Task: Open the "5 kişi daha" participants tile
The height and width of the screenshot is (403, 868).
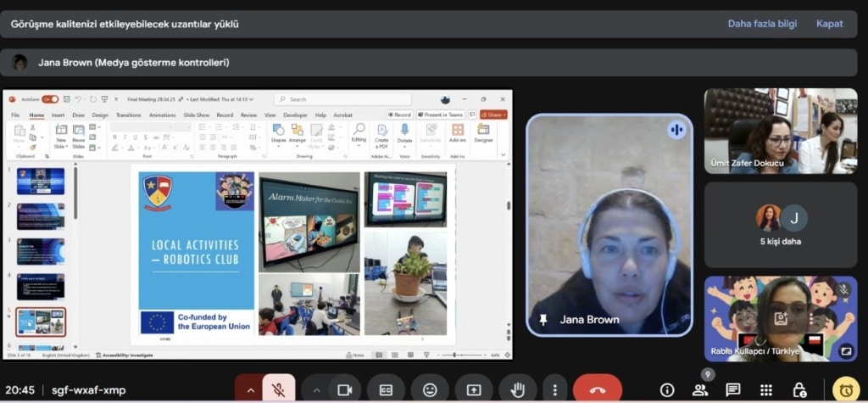Action: tap(780, 225)
